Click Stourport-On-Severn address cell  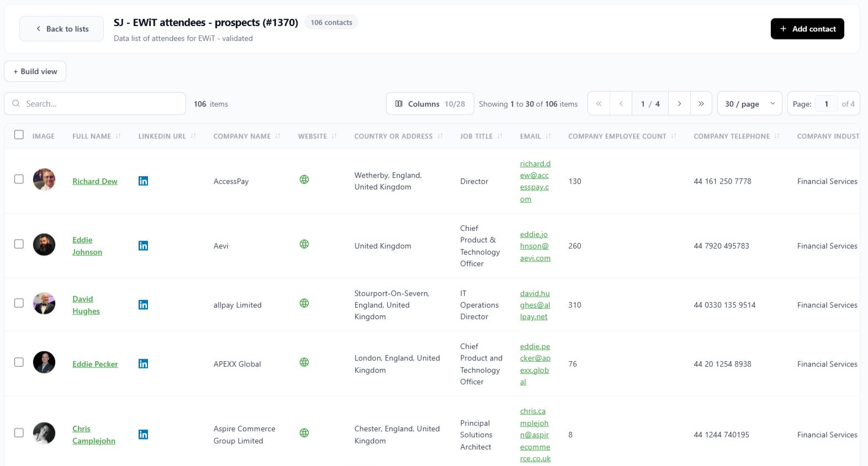pos(392,305)
